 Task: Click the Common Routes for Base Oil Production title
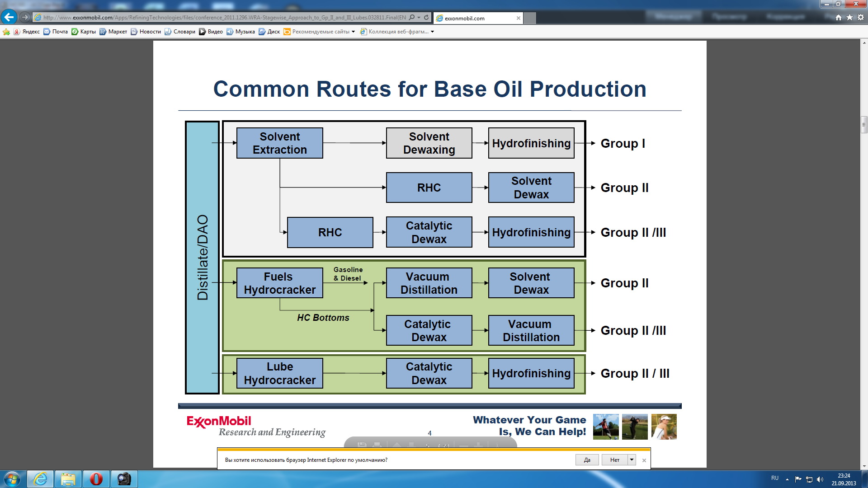pyautogui.click(x=429, y=89)
